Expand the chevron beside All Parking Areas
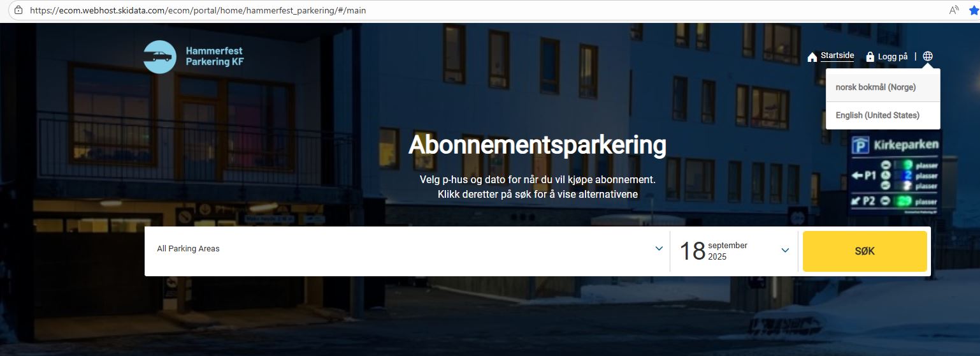980x356 pixels. 659,249
